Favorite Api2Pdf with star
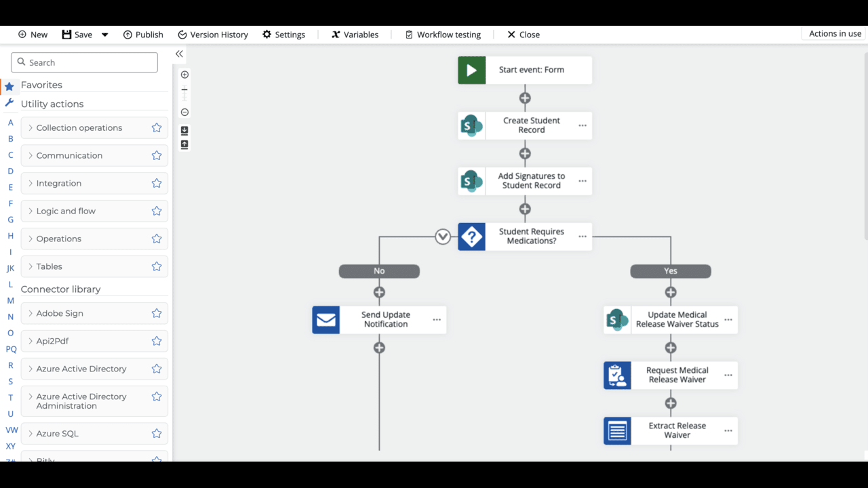 [x=157, y=341]
